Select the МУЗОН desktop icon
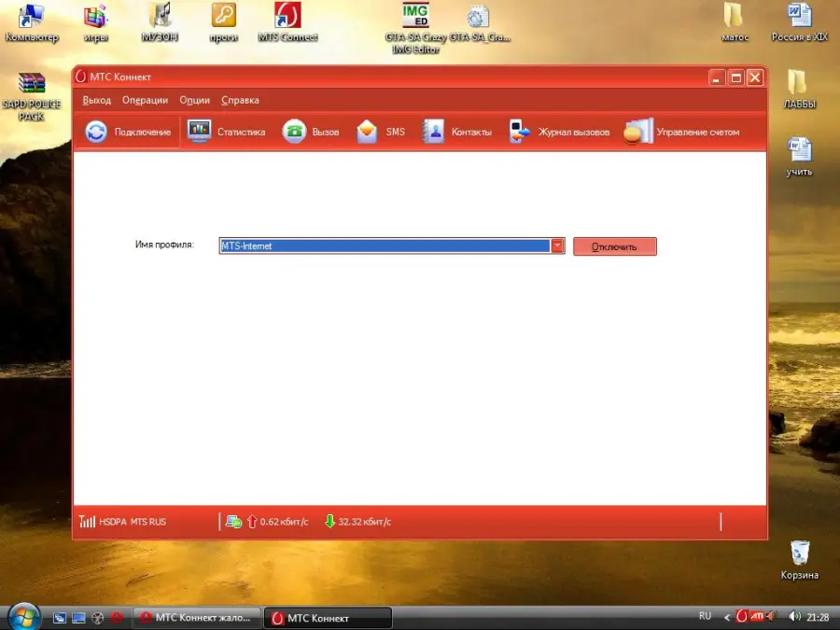 160,23
